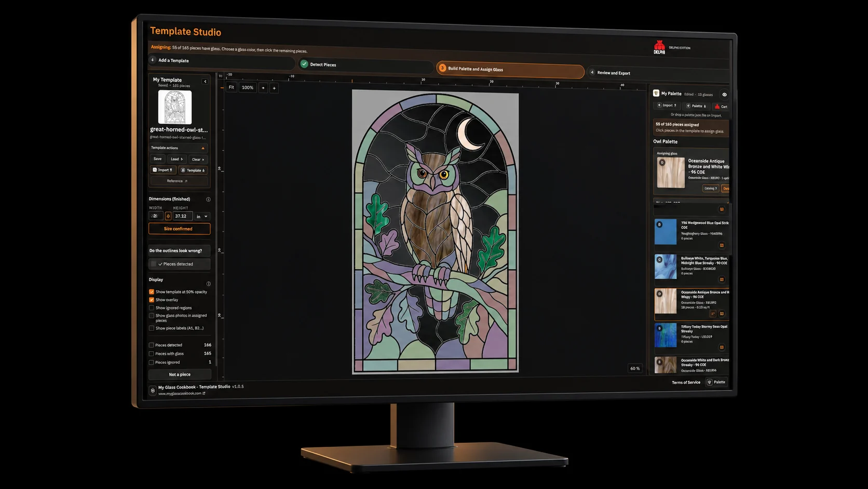The image size is (868, 489).
Task: Enable Show glass photos in assigned pieces
Action: pos(152,315)
